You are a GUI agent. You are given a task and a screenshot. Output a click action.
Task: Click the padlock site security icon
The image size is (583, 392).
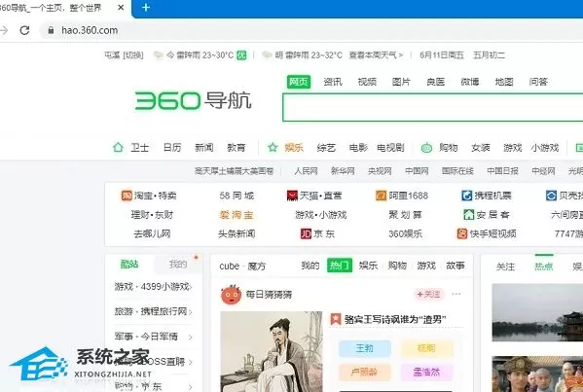(x=51, y=30)
